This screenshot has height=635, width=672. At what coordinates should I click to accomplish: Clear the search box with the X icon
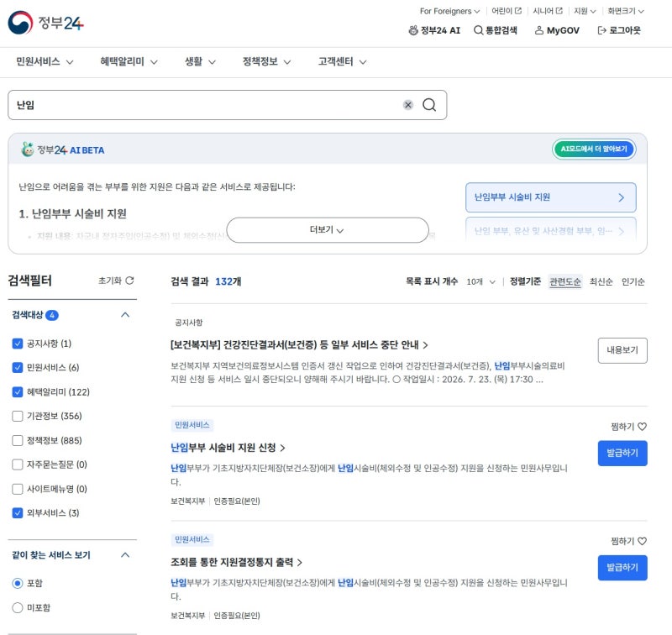[x=408, y=105]
